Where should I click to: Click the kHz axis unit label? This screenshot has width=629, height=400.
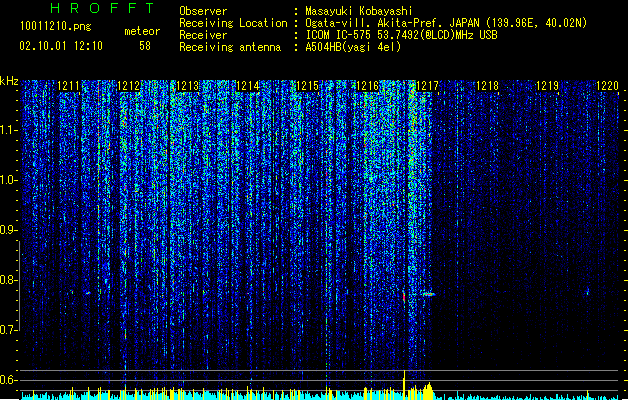pos(9,81)
